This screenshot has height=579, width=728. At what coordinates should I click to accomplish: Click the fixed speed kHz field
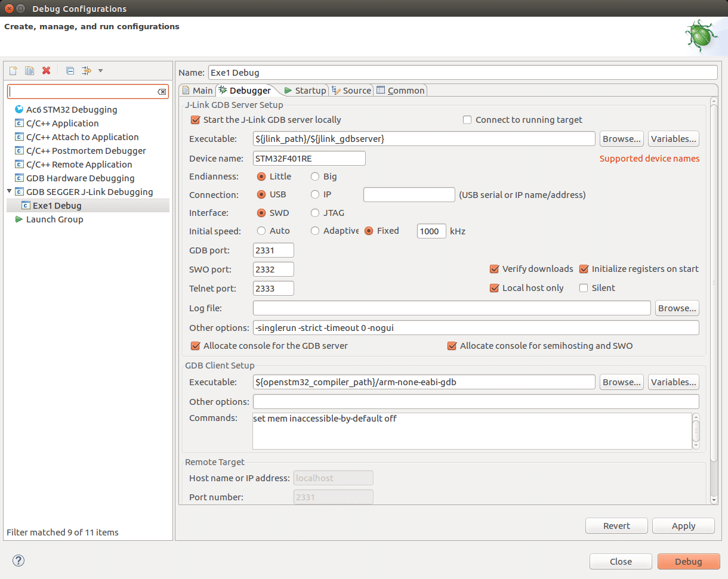431,231
